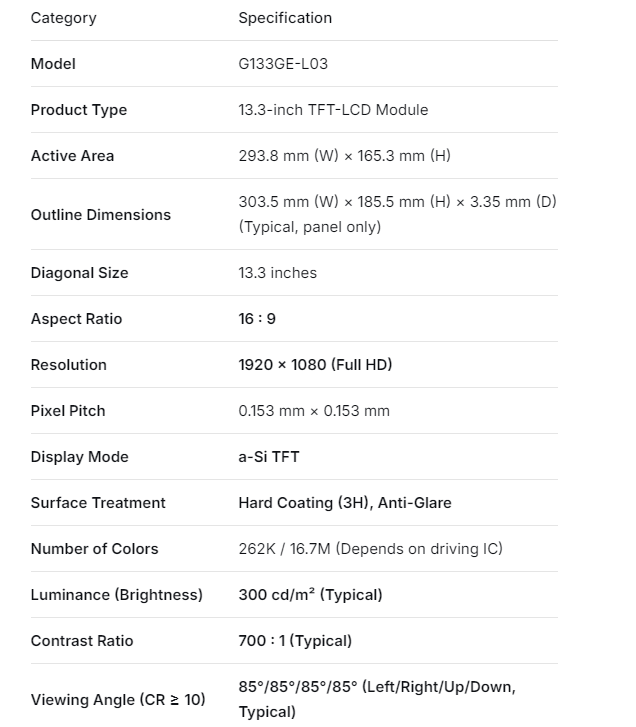Click the 16 : 9 aspect ratio value

(x=257, y=319)
